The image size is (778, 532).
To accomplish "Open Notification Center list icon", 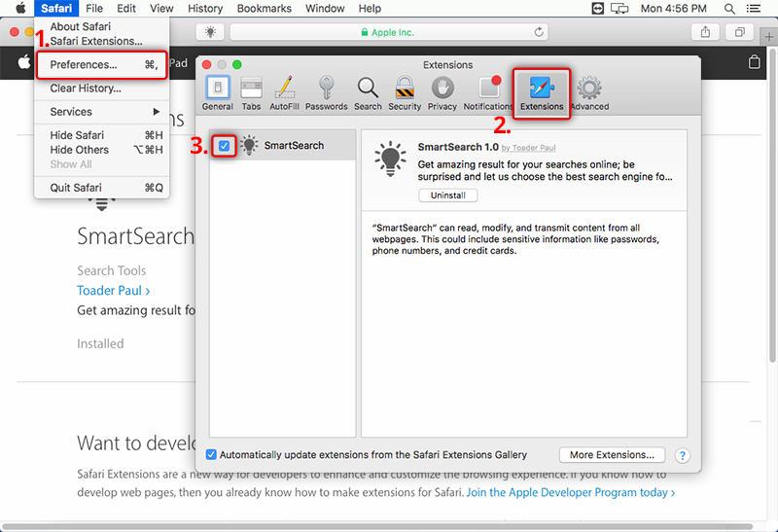I will click(753, 9).
